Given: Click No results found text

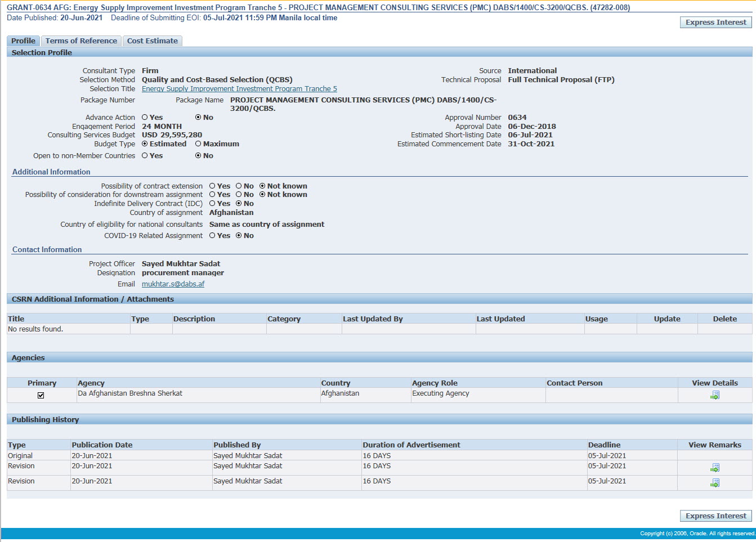Looking at the screenshot, I should pos(35,329).
